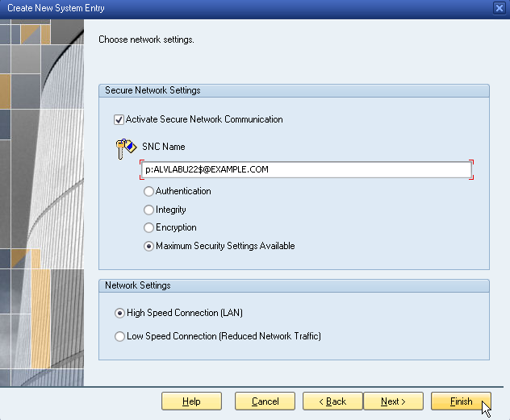Click the Create New System Entry title bar

coord(242,8)
